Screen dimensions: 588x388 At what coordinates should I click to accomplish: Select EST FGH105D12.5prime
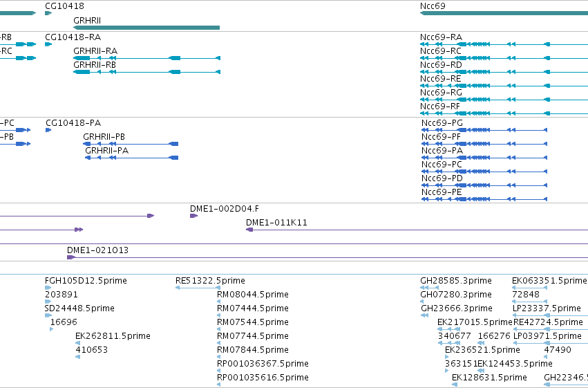point(86,281)
